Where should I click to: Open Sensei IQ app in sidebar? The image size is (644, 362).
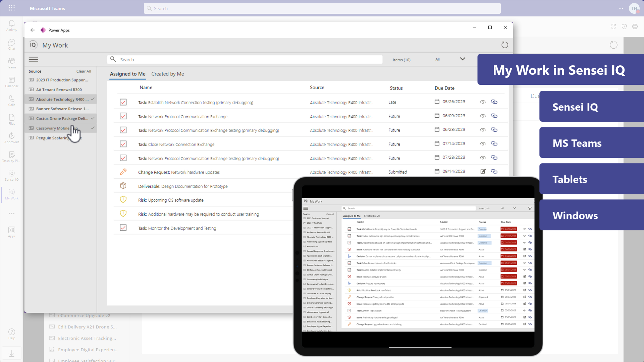[x=12, y=175]
